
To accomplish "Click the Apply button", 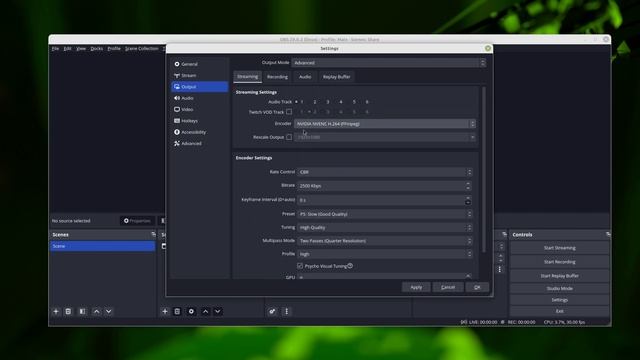I will [416, 287].
